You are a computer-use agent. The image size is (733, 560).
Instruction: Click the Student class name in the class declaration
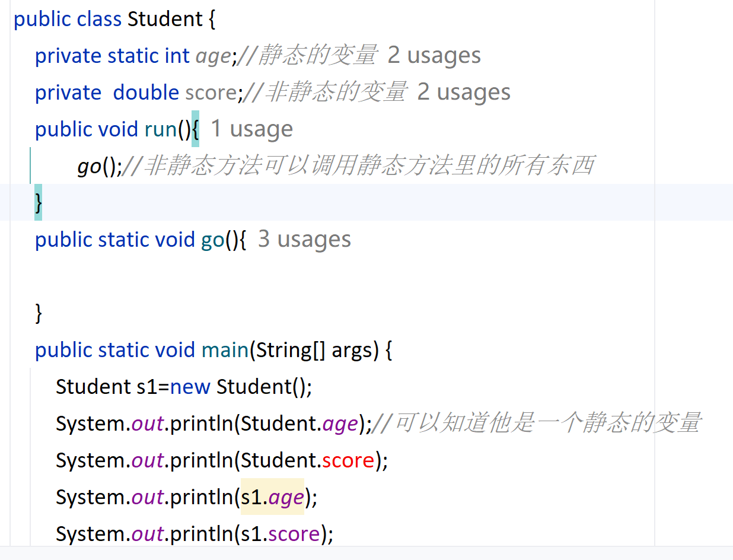(x=165, y=19)
